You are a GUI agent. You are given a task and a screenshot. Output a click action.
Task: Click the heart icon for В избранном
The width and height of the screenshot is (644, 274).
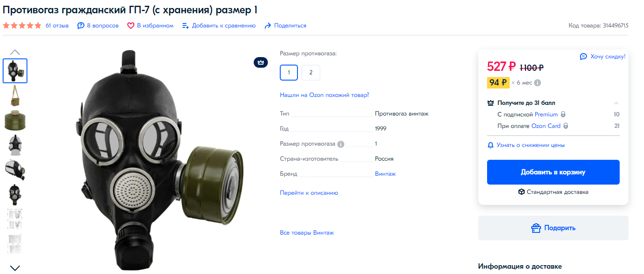(x=131, y=26)
